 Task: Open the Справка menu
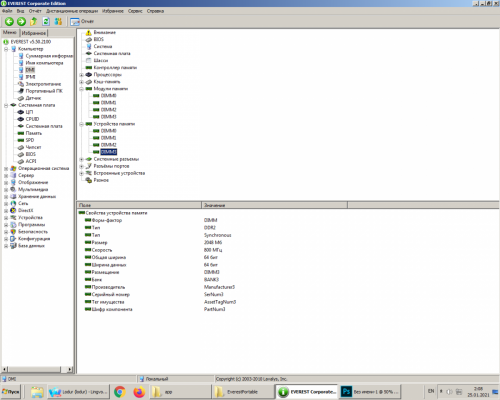click(155, 11)
